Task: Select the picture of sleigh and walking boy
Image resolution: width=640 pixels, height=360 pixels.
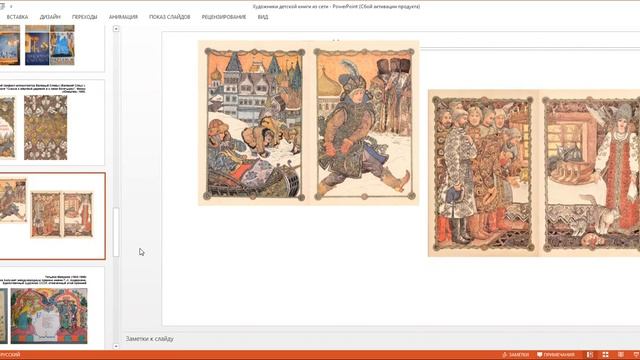Action: pyautogui.click(x=309, y=123)
